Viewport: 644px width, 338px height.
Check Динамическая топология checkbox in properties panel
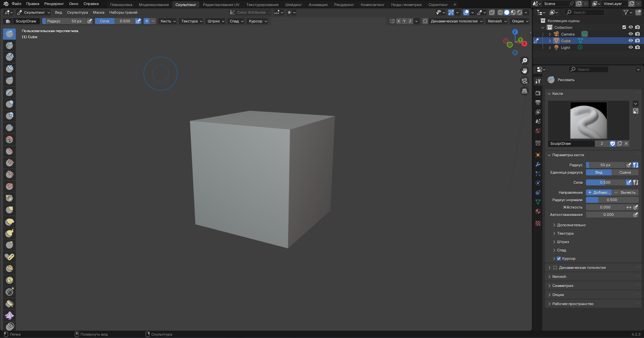tap(555, 268)
